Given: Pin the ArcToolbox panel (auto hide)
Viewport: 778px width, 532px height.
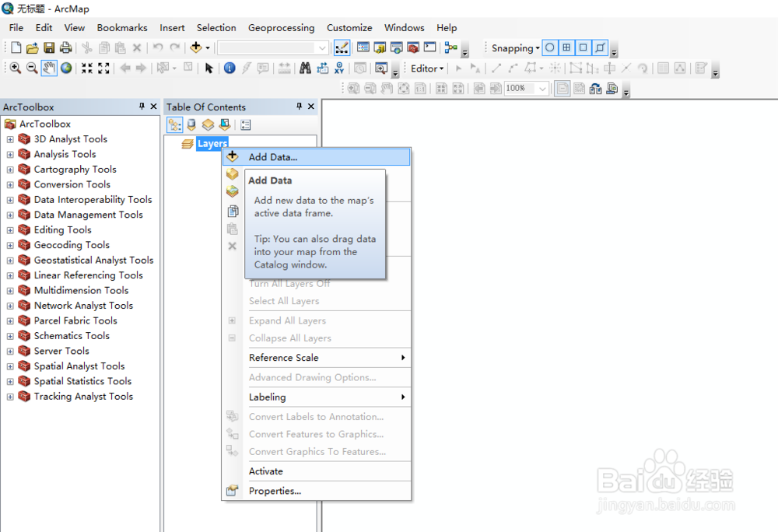Looking at the screenshot, I should click(x=142, y=107).
